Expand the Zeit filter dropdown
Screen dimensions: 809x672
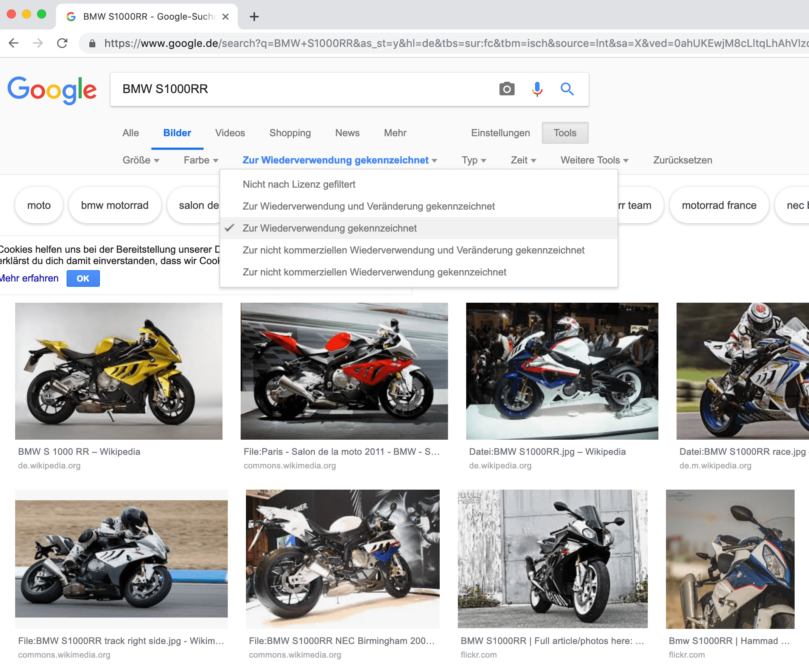click(x=523, y=160)
